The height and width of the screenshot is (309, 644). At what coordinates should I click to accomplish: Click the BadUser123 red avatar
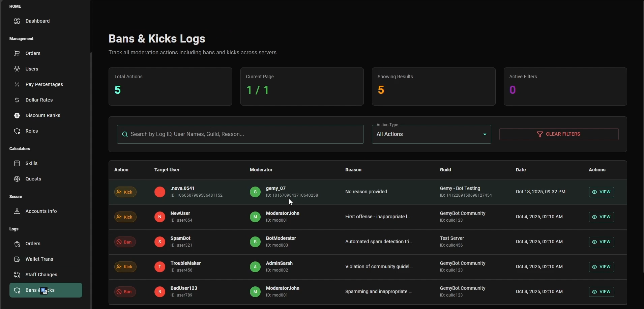click(160, 292)
